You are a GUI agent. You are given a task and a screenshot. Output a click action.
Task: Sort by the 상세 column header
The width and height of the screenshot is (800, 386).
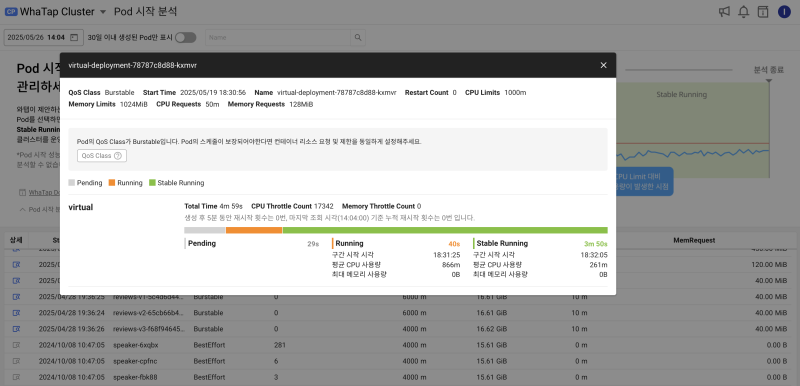tap(16, 240)
